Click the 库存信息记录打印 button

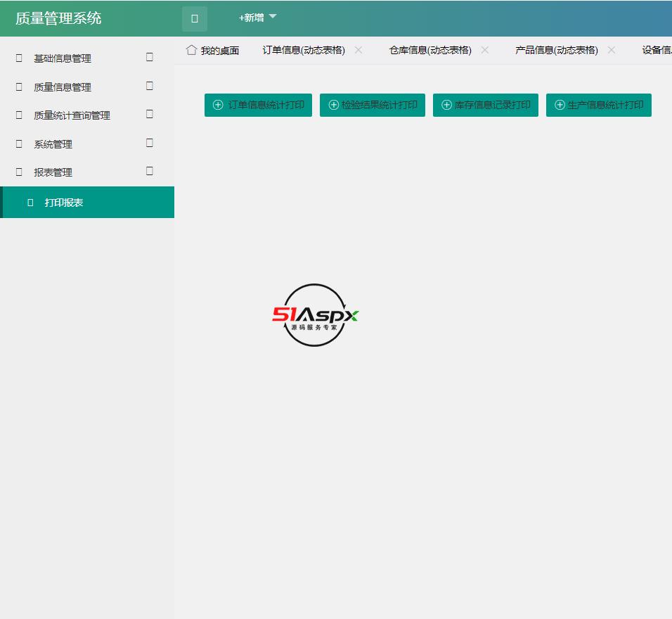(486, 104)
